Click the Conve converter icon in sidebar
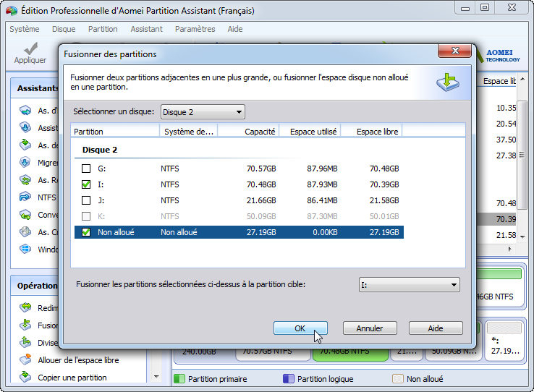The width and height of the screenshot is (534, 392). pyautogui.click(x=25, y=215)
